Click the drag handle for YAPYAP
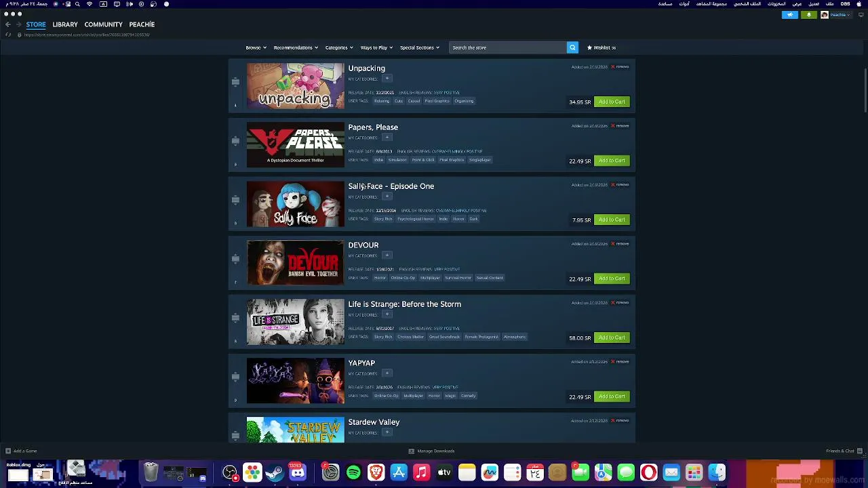This screenshot has width=868, height=488. (235, 377)
